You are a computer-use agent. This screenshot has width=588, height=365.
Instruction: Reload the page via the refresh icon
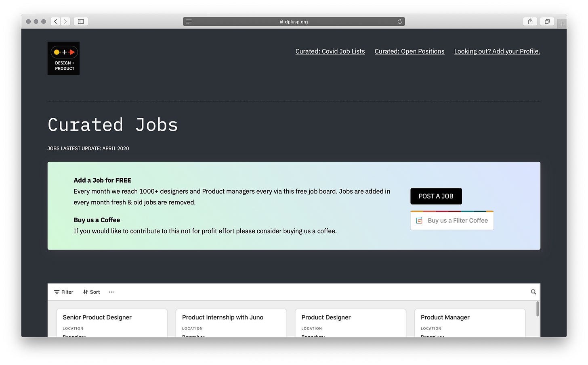click(x=400, y=22)
